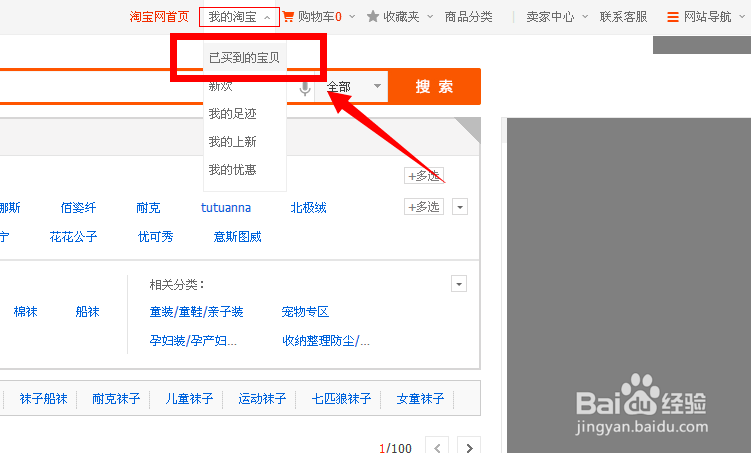Click related search 运动袜子
Viewport: 751px width, 453px height.
click(262, 398)
